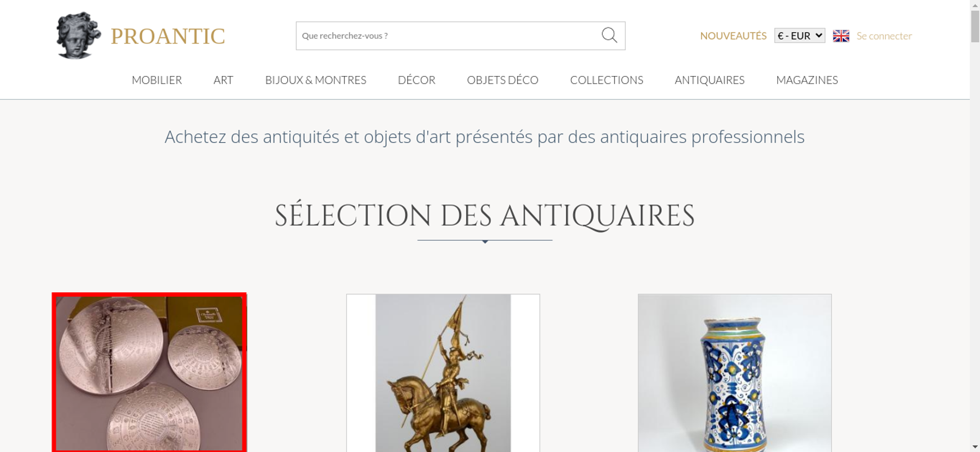This screenshot has height=452, width=980.
Task: Open the ANTIQUAIRES menu
Action: tap(710, 80)
